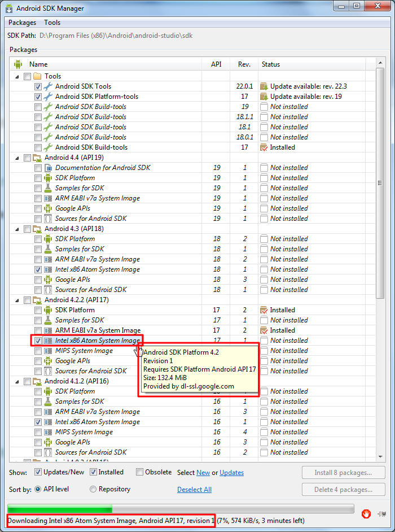Click the packages list scrollbar up arrow
This screenshot has width=395, height=532.
coord(380,63)
